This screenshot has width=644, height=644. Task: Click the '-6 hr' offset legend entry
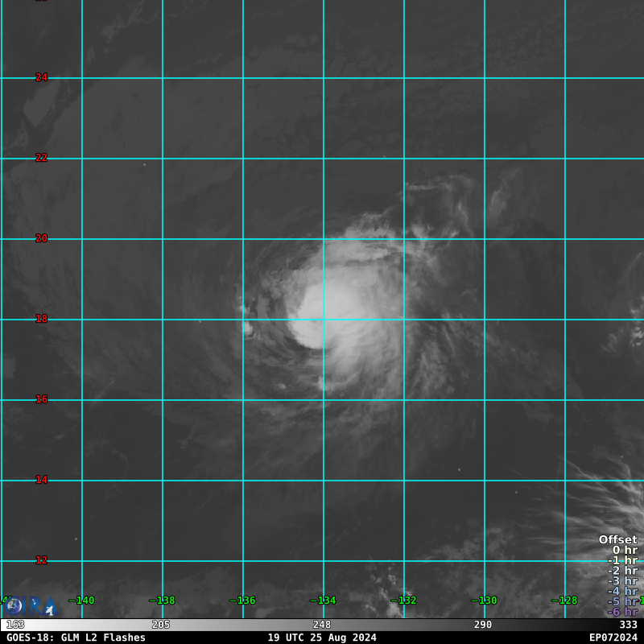coord(622,612)
